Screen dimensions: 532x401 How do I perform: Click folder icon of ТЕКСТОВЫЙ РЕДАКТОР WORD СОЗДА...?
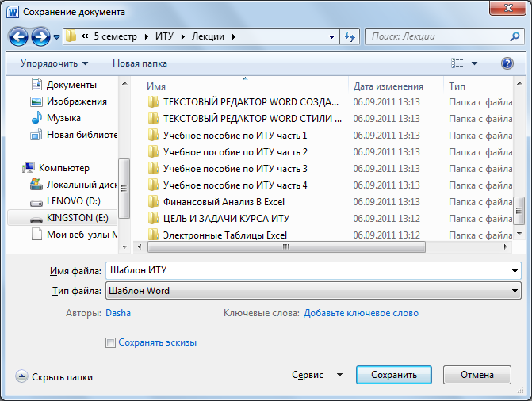tap(153, 101)
